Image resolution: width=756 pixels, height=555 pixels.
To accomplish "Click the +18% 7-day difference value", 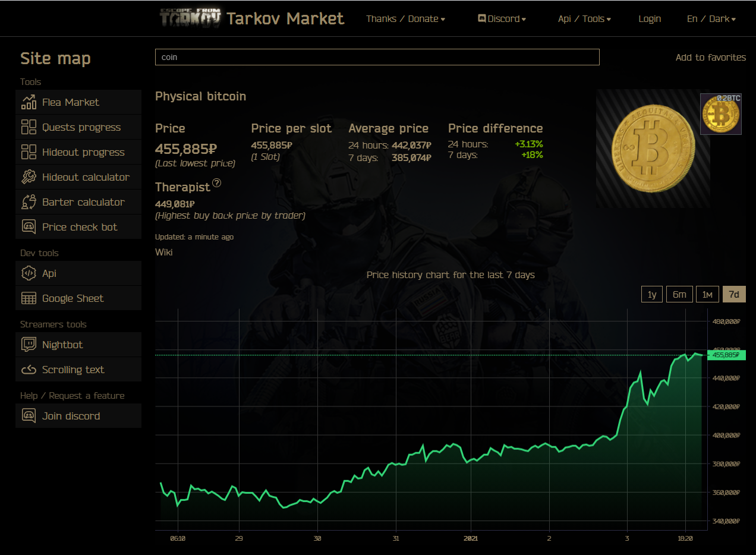I will (533, 155).
